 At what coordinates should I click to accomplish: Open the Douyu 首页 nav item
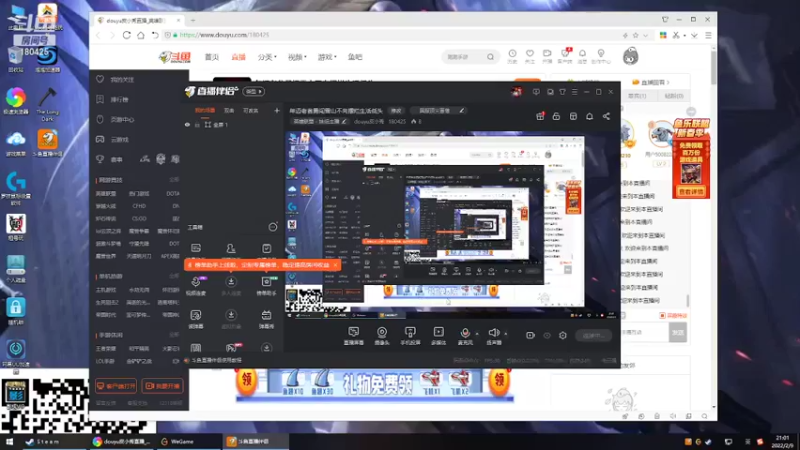[x=212, y=57]
